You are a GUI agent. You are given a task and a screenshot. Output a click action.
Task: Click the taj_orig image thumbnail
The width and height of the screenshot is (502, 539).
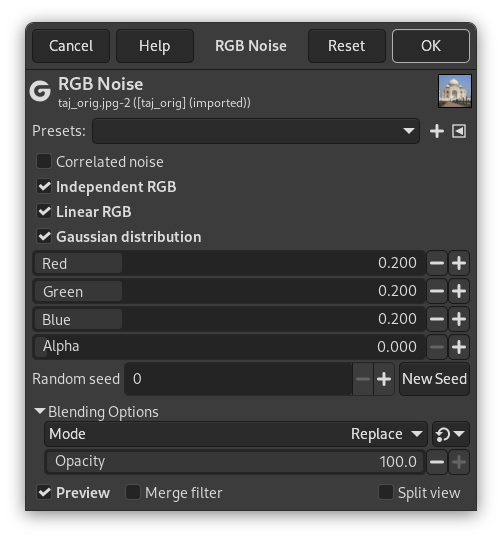pyautogui.click(x=455, y=91)
